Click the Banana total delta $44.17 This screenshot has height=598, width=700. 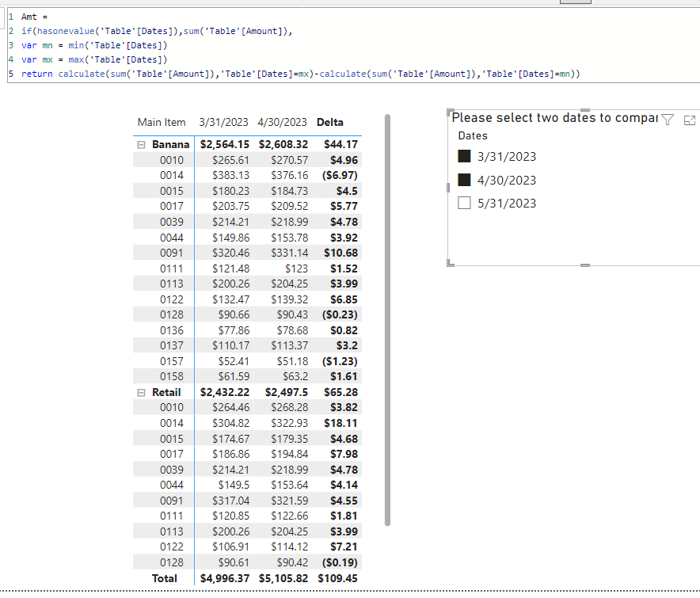[x=340, y=144]
